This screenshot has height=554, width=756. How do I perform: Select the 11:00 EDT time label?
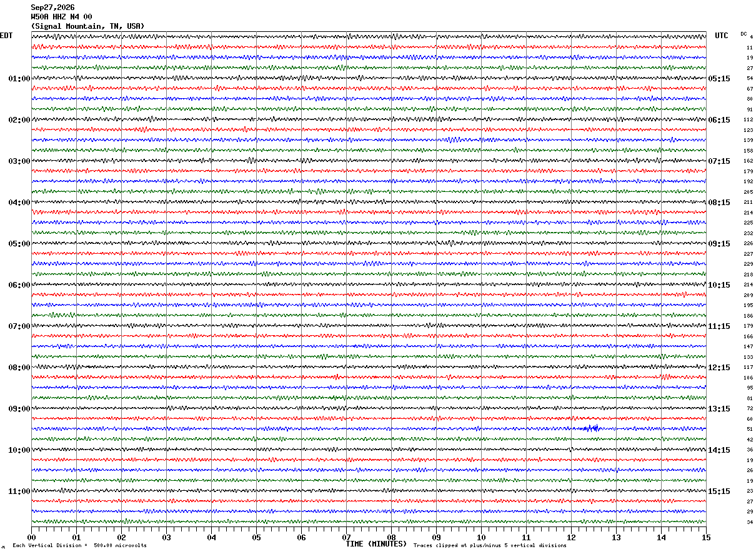tap(19, 491)
